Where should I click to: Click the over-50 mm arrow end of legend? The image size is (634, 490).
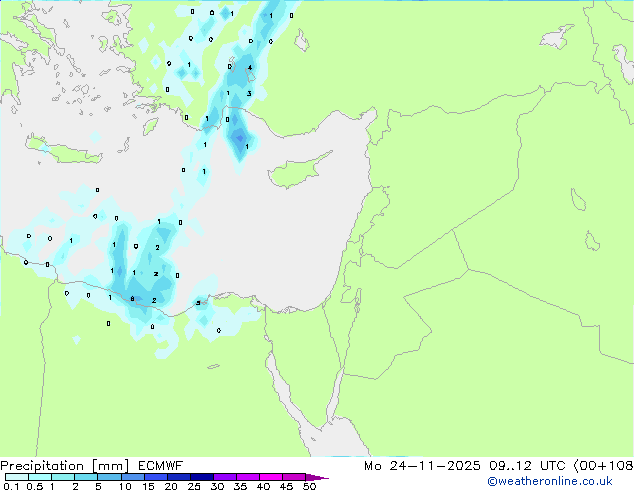point(317,477)
